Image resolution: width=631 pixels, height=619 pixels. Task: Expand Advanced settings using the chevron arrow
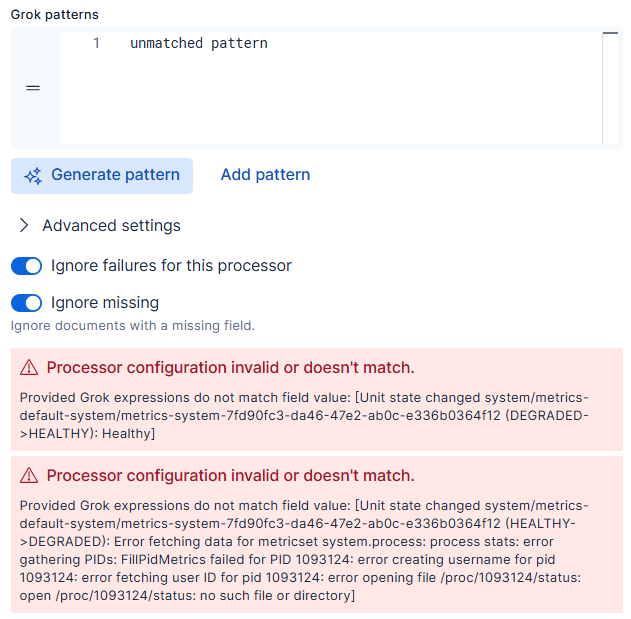(x=25, y=226)
